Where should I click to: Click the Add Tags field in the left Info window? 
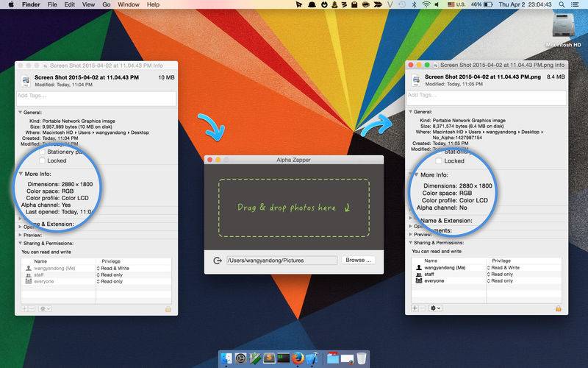pos(96,96)
